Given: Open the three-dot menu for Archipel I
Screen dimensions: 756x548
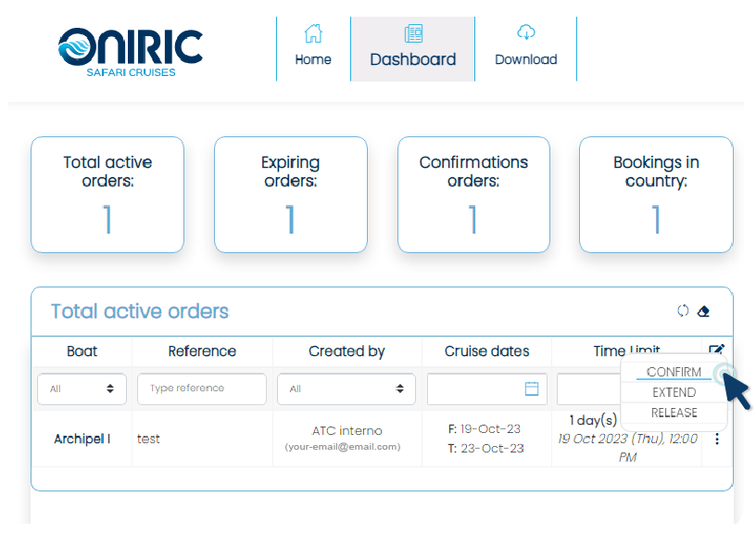Looking at the screenshot, I should point(716,440).
